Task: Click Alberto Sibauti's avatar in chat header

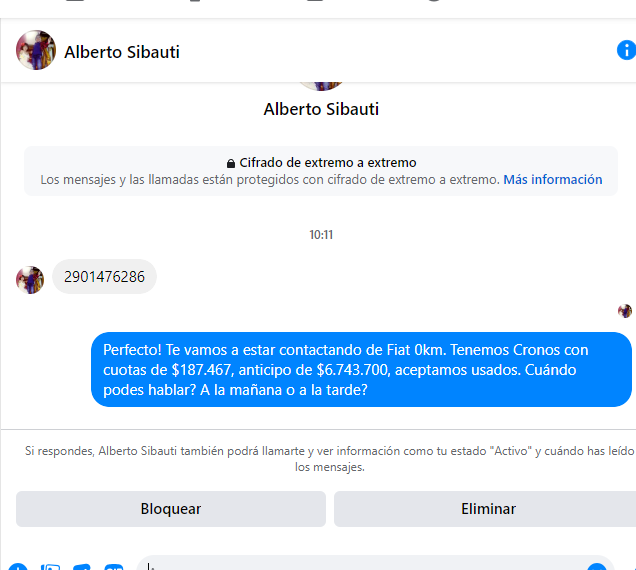Action: (36, 50)
